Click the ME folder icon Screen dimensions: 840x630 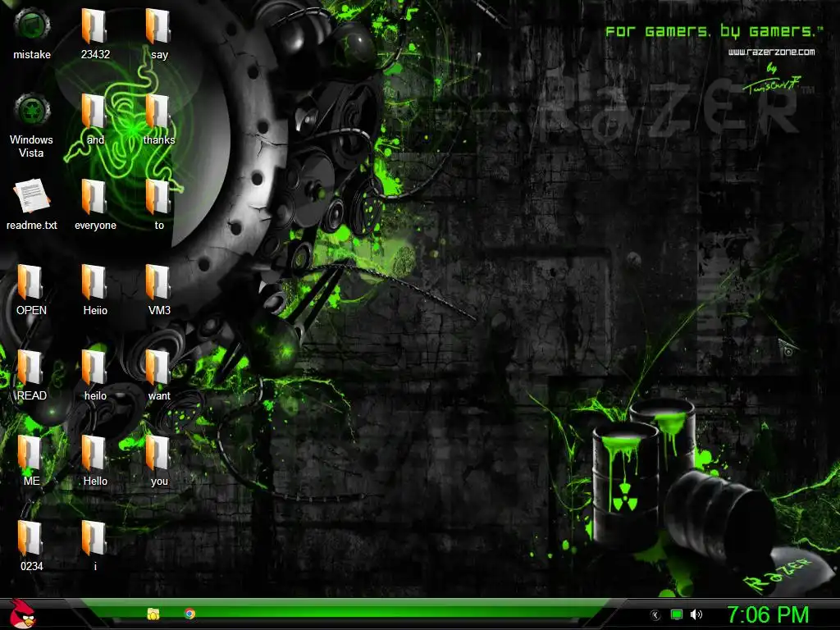pos(32,460)
